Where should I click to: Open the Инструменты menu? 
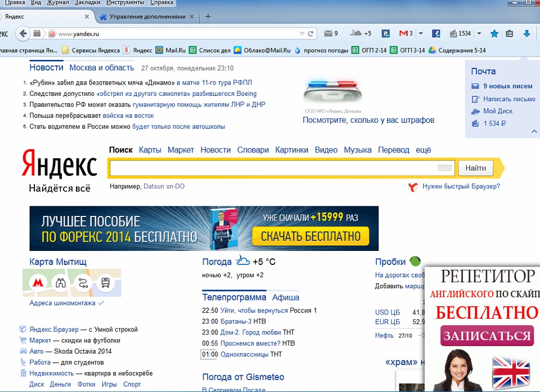pos(125,2)
